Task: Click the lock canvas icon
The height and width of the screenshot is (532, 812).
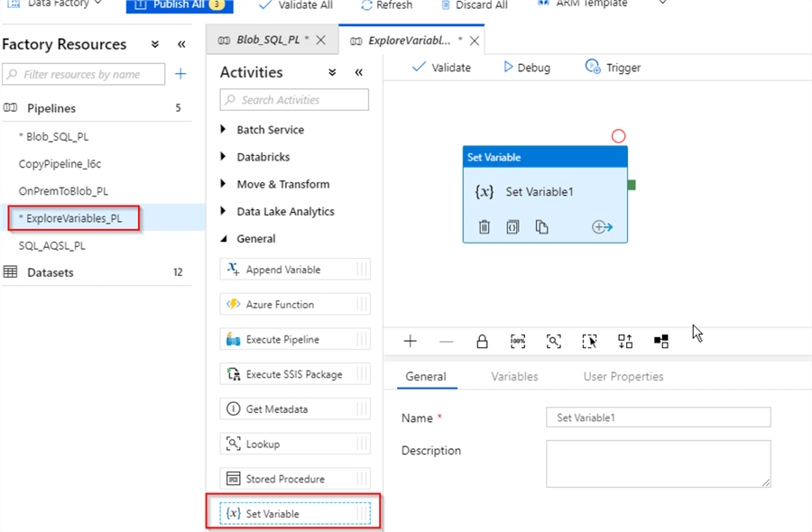Action: (482, 342)
